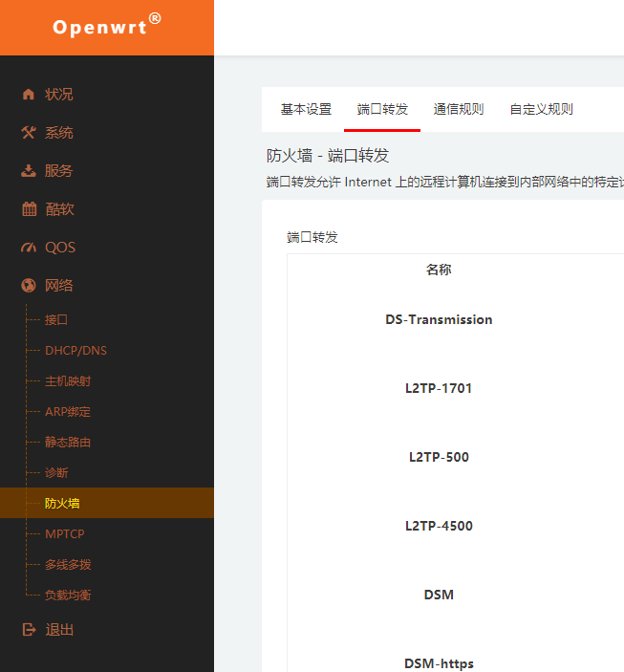This screenshot has height=672, width=624.
Task: Collapse the 网络 sidebar section
Action: 58,286
